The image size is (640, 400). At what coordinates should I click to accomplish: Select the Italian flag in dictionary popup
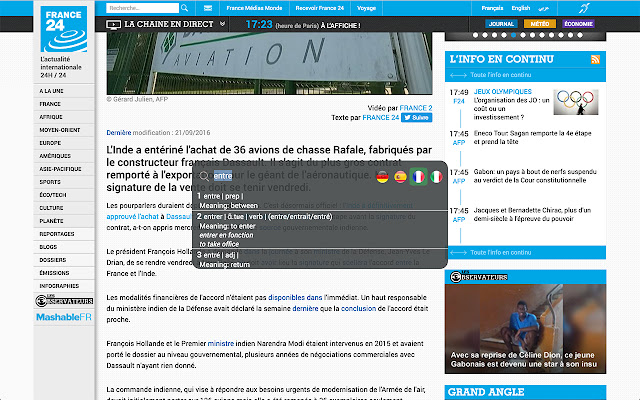tap(436, 177)
